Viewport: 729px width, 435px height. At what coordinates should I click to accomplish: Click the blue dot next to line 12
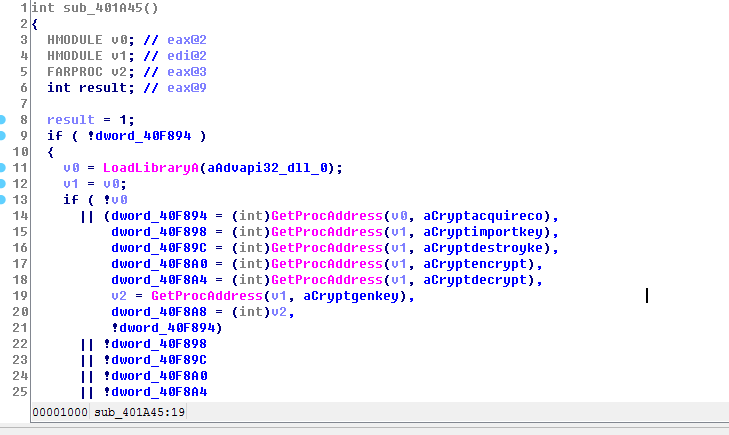tap(3, 183)
